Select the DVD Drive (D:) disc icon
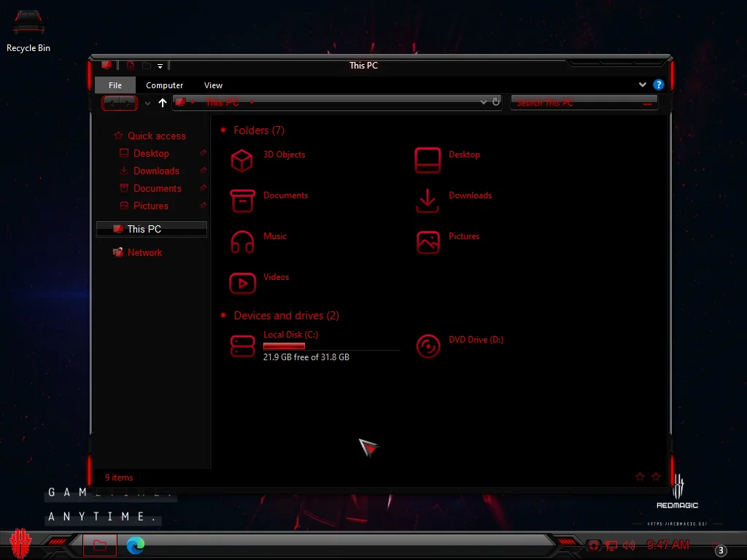 point(427,346)
